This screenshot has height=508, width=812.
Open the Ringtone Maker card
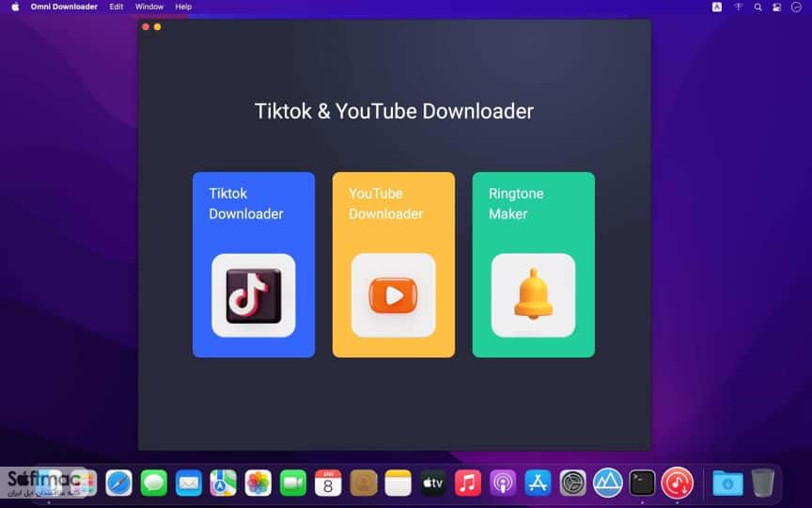[x=534, y=264]
